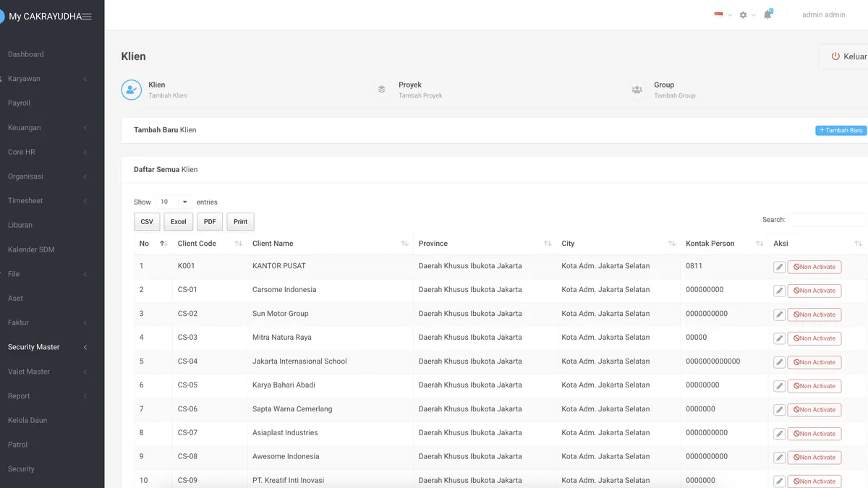The image size is (868, 488).
Task: Edit the Asiaplast Industries row
Action: click(x=779, y=434)
